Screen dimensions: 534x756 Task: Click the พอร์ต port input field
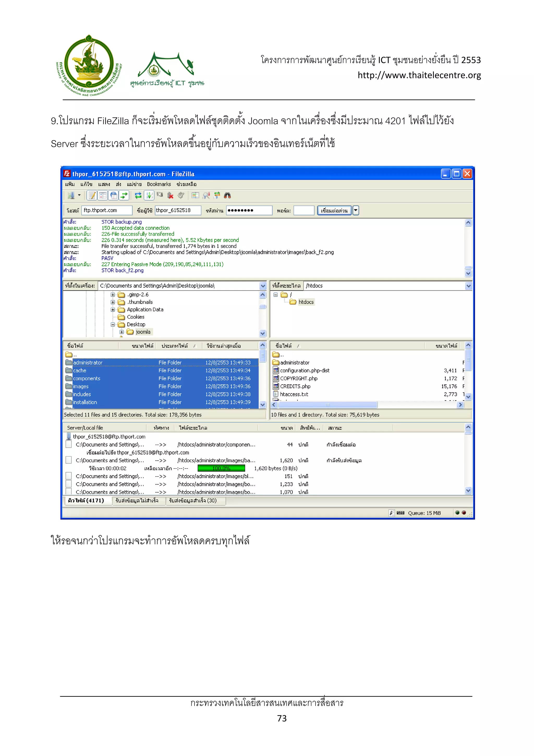pyautogui.click(x=304, y=210)
